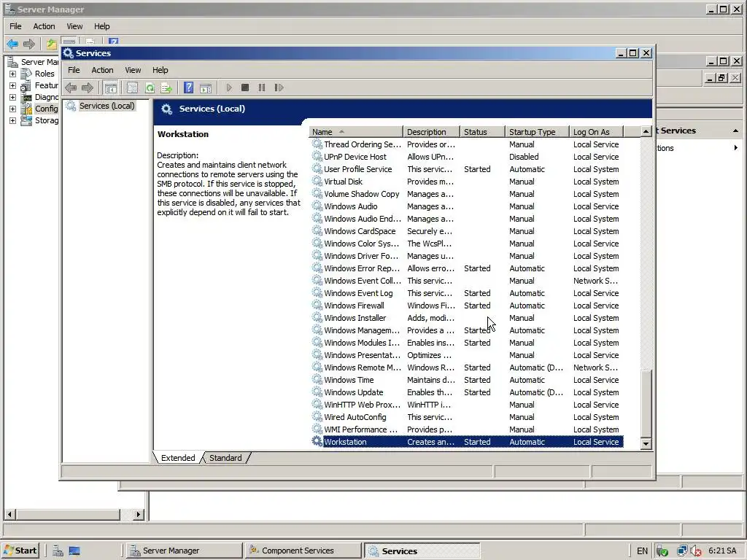Click services list scroll up arrow

(x=646, y=131)
